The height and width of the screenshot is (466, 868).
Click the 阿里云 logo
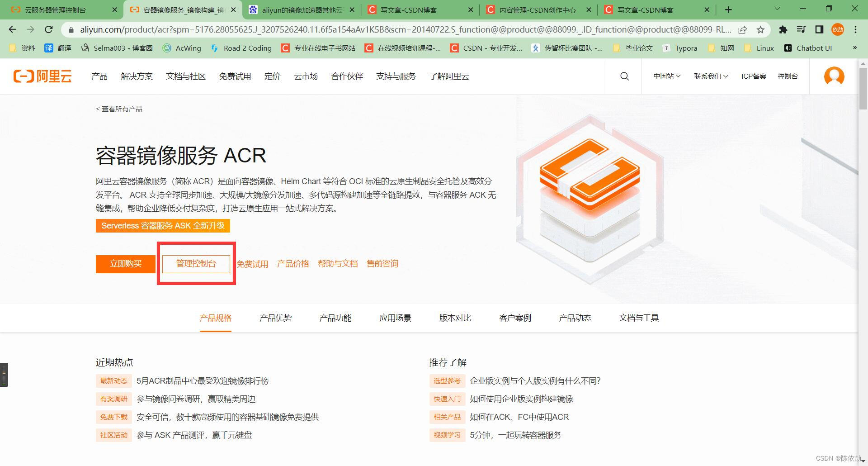click(x=42, y=76)
